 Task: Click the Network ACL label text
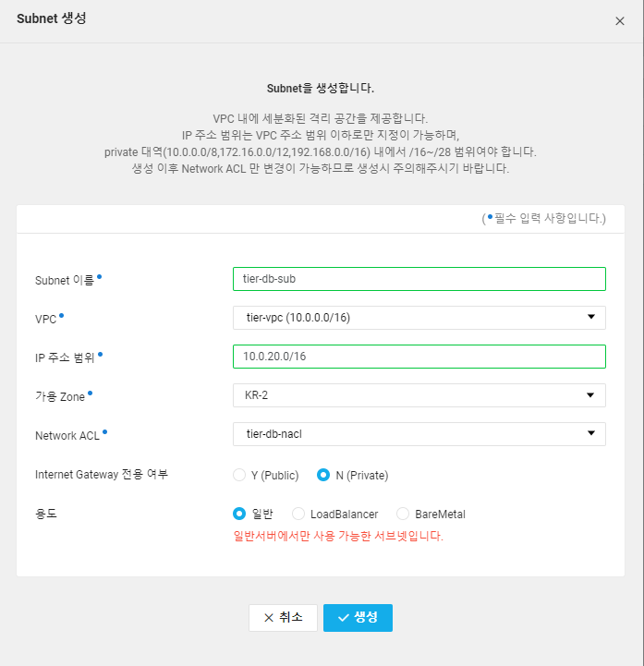67,436
